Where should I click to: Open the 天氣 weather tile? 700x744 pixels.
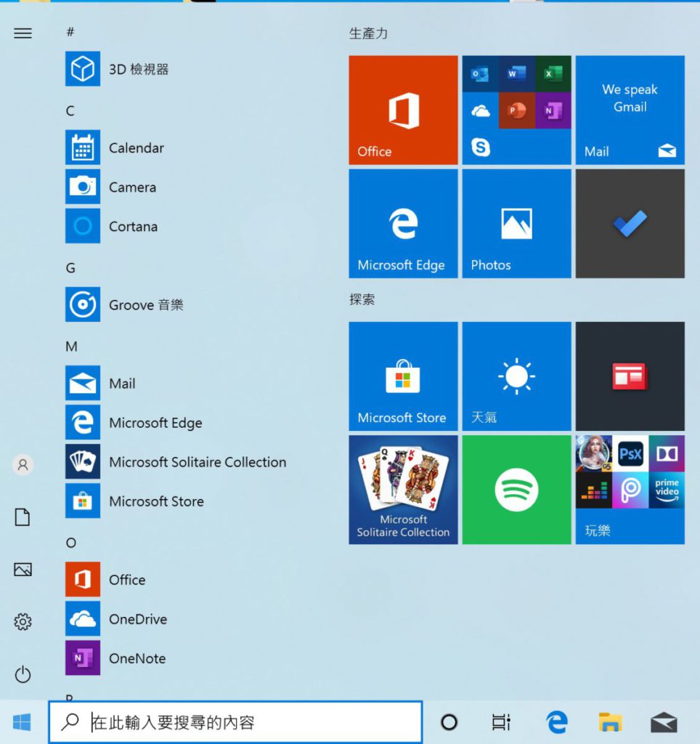(516, 376)
